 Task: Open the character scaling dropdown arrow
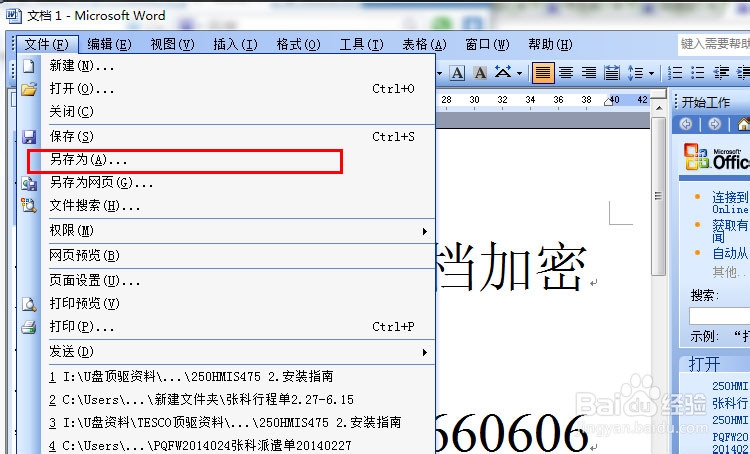pos(519,73)
